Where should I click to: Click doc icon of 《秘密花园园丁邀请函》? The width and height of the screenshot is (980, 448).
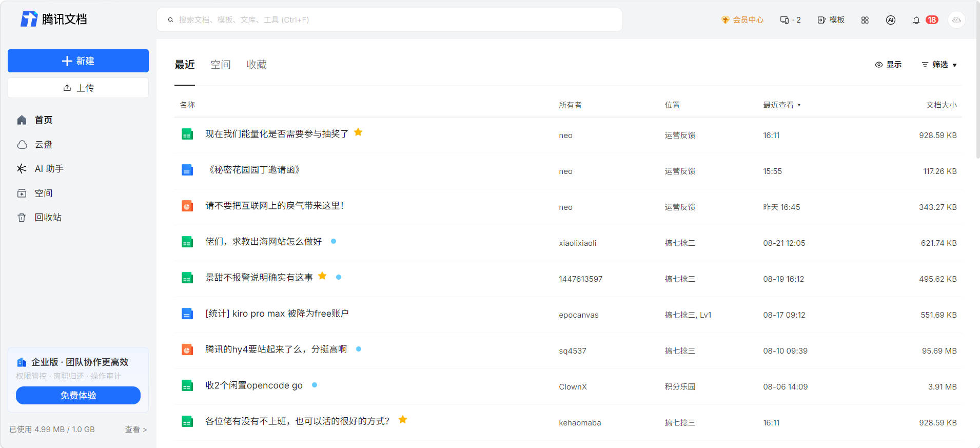coord(187,170)
